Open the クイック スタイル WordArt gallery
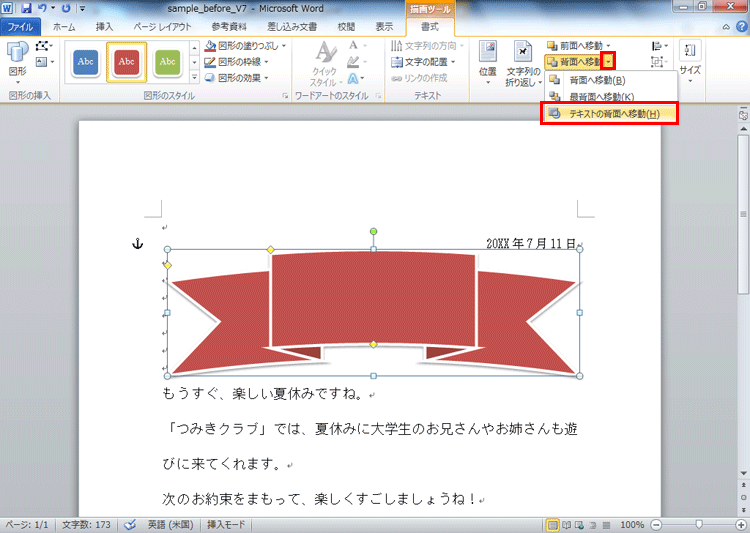 [326, 63]
